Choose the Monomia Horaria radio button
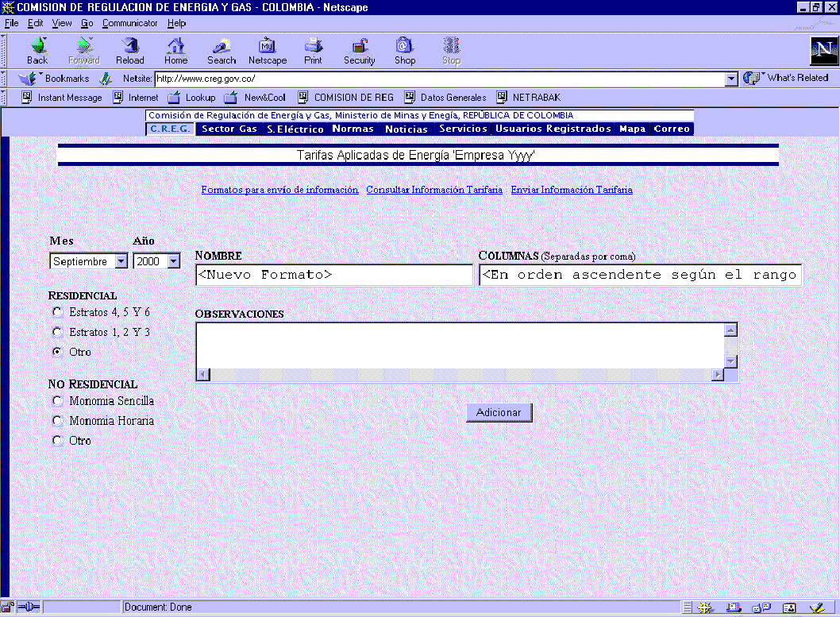Viewport: 840px width, 617px height. click(57, 421)
